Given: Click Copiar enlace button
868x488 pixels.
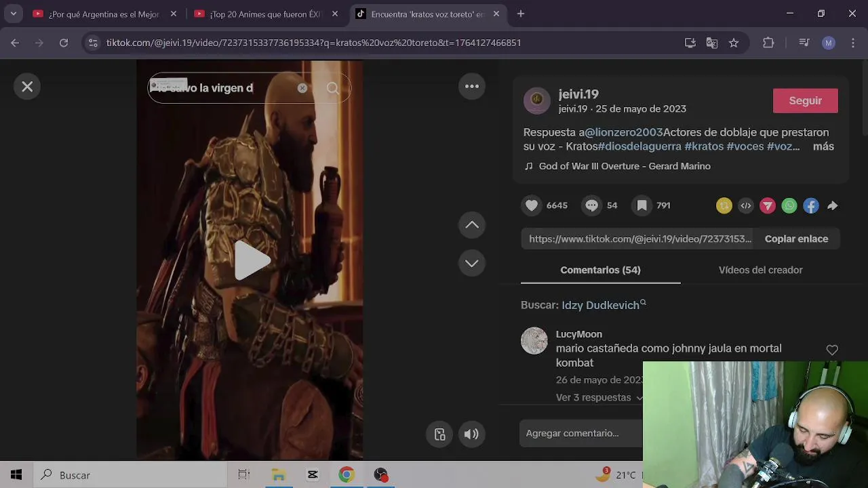Looking at the screenshot, I should (x=796, y=239).
